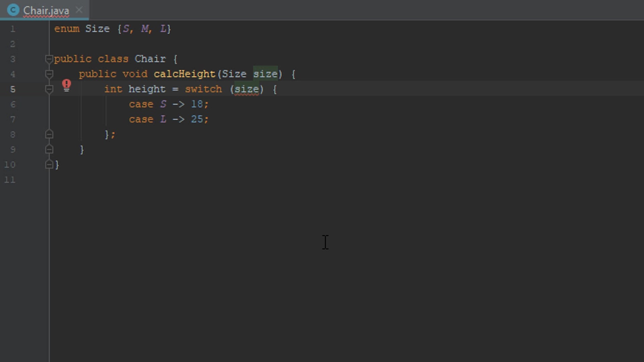644x362 pixels.
Task: Click the fold indicator icon beside line 10
Action: coord(49,165)
